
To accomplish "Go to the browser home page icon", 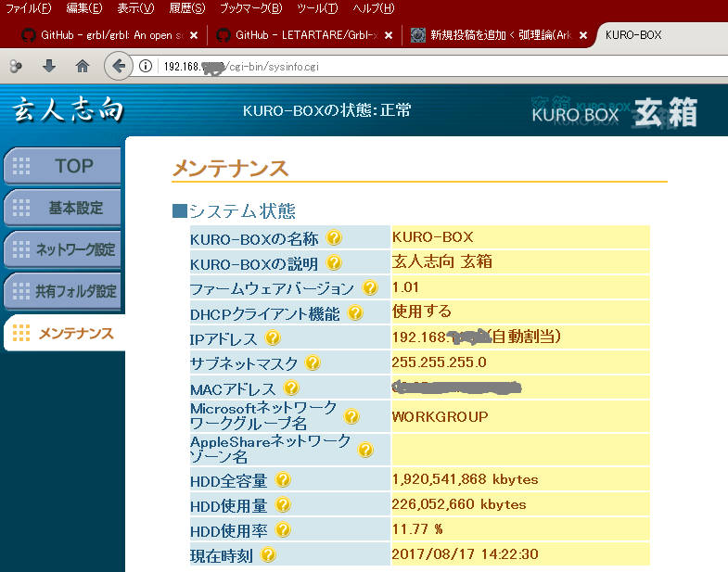I will [x=83, y=66].
